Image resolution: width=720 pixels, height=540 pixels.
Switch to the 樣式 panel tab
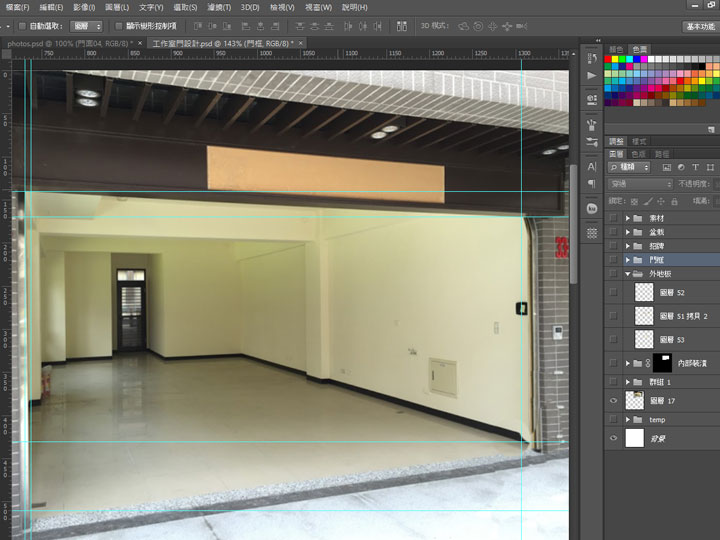[x=639, y=142]
